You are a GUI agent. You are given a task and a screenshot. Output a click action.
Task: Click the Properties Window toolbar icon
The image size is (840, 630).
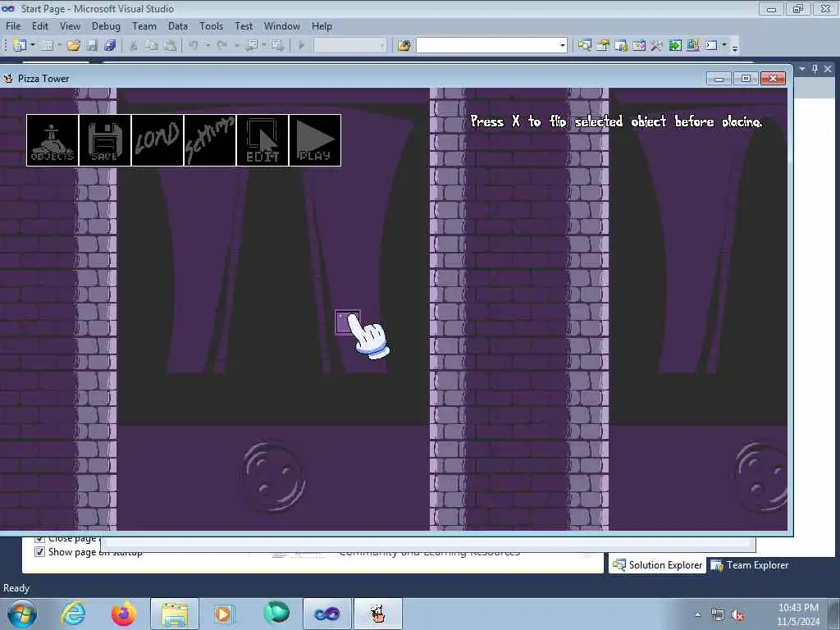pos(603,46)
